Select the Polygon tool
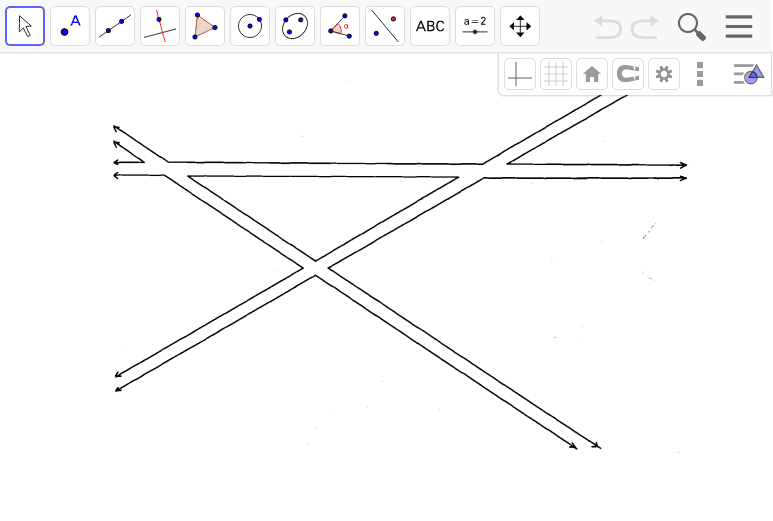 pos(205,26)
